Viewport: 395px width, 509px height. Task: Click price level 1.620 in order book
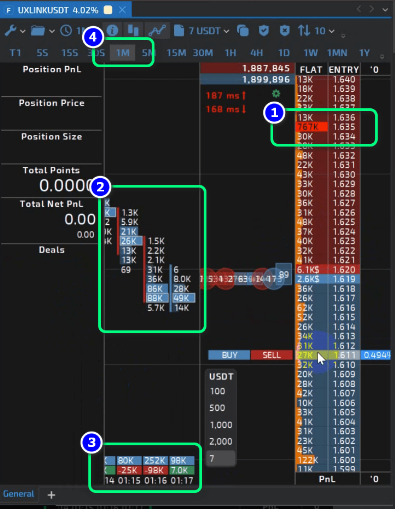point(344,270)
